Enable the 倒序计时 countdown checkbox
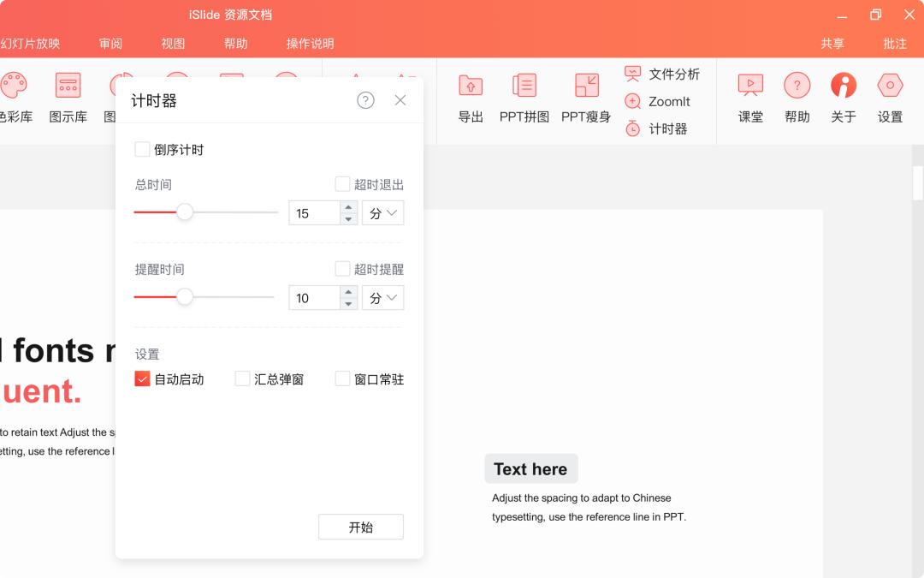Viewport: 924px width, 578px height. [x=143, y=150]
